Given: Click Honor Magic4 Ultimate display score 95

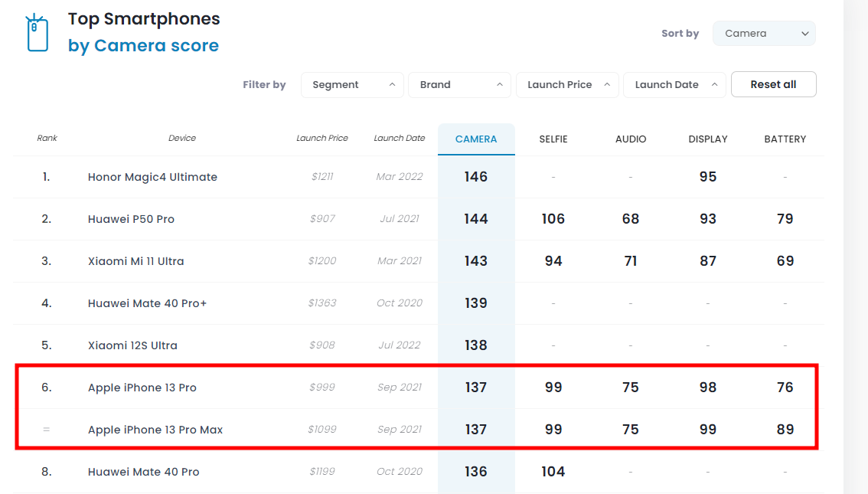Looking at the screenshot, I should [708, 177].
